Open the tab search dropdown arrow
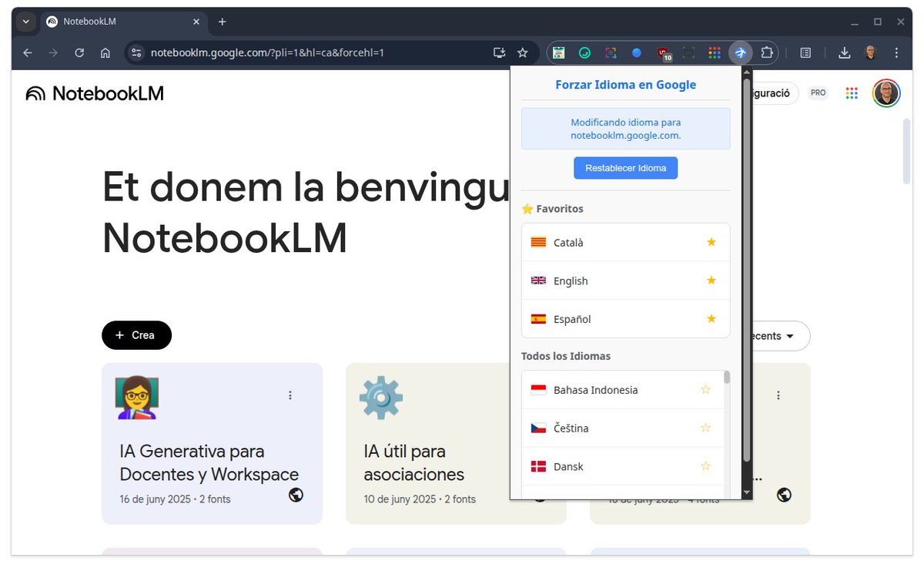The width and height of the screenshot is (924, 578). [x=25, y=22]
